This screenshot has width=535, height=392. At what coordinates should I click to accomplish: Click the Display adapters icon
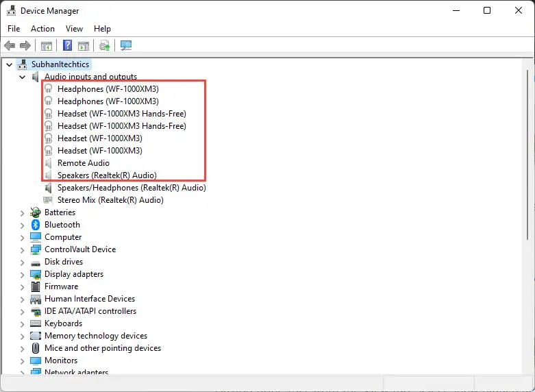(x=36, y=274)
